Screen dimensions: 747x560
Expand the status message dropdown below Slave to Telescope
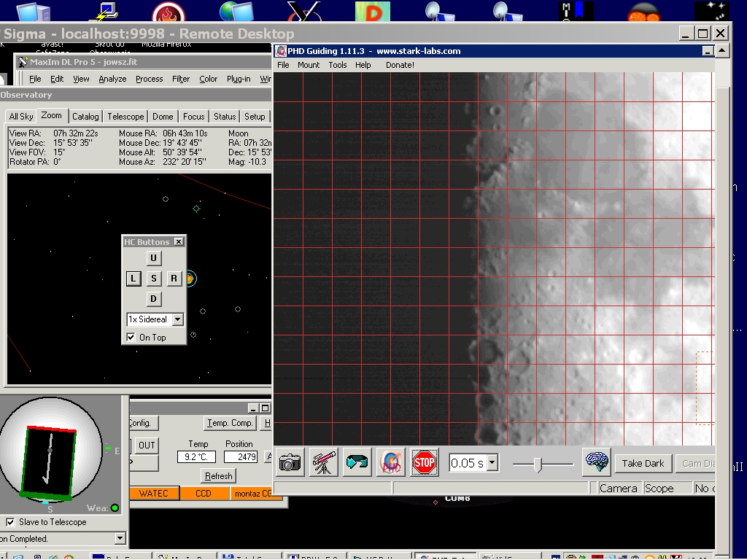coord(120,539)
